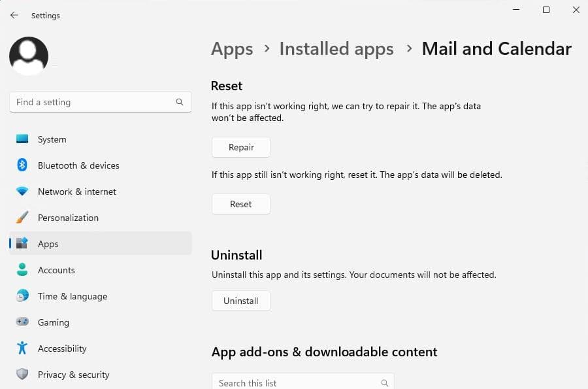Select the Bluetooth icon in sidebar
The height and width of the screenshot is (389, 588).
click(x=22, y=165)
